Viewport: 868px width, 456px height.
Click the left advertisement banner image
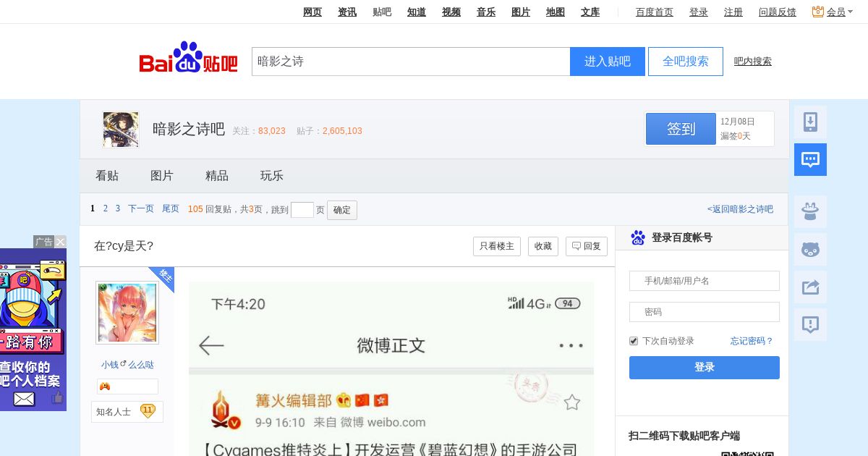(33, 329)
